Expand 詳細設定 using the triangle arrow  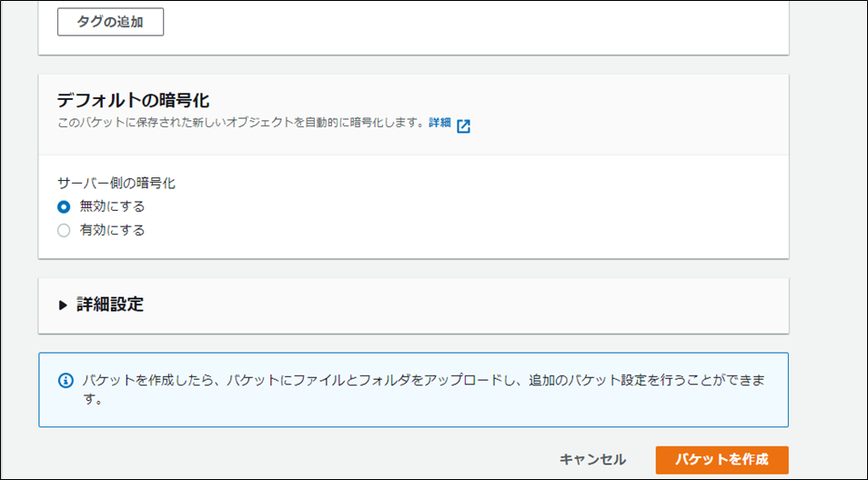coord(63,305)
